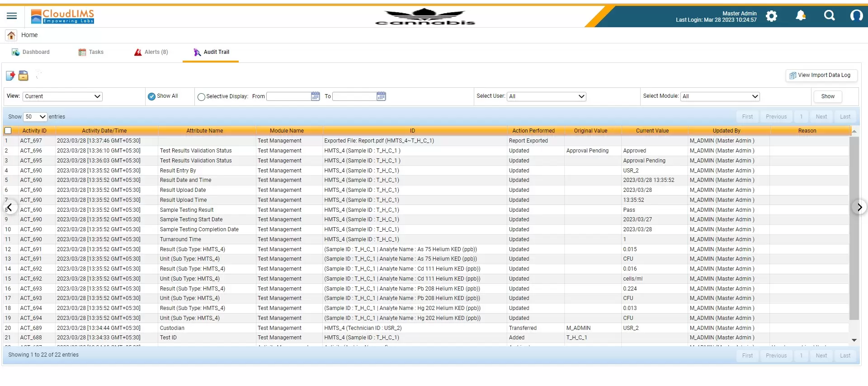Click the search magnifier icon
This screenshot has height=386, width=868.
pyautogui.click(x=829, y=16)
